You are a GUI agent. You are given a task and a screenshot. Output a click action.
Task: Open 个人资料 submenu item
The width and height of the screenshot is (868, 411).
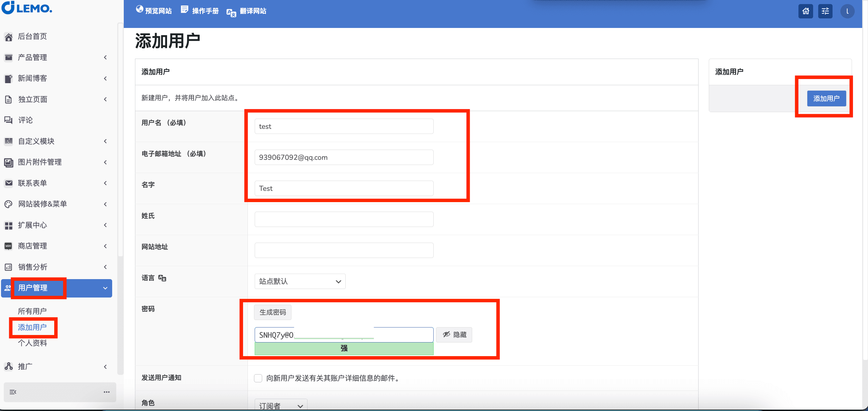point(32,343)
